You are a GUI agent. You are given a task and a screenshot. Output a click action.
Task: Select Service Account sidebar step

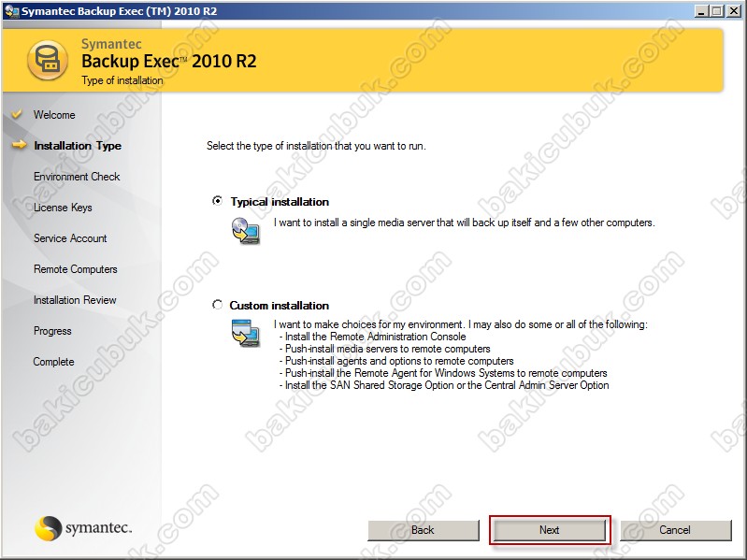point(70,238)
